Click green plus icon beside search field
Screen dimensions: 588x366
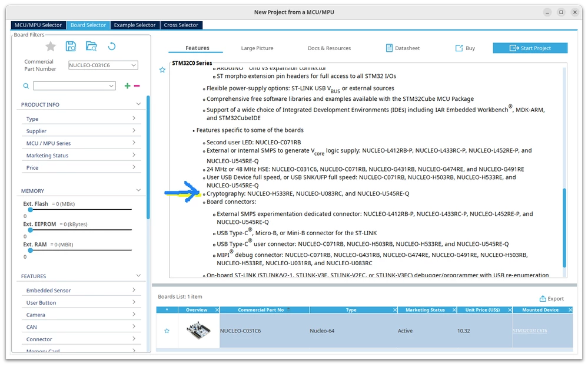[x=128, y=86]
